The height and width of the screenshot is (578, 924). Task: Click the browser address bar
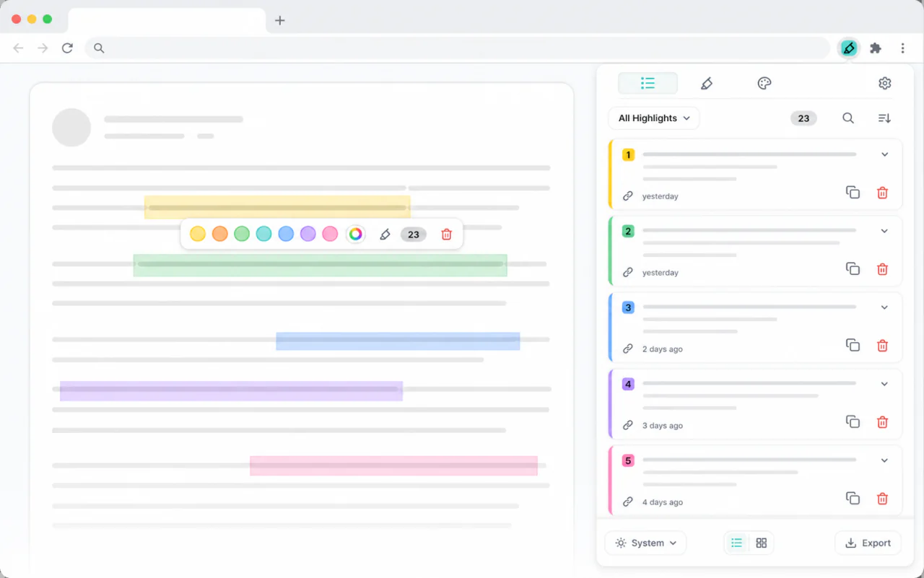pos(458,48)
